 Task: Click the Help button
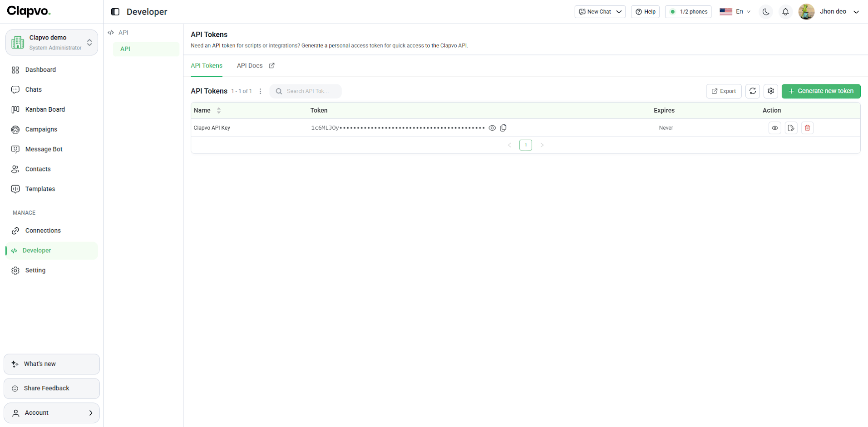645,12
